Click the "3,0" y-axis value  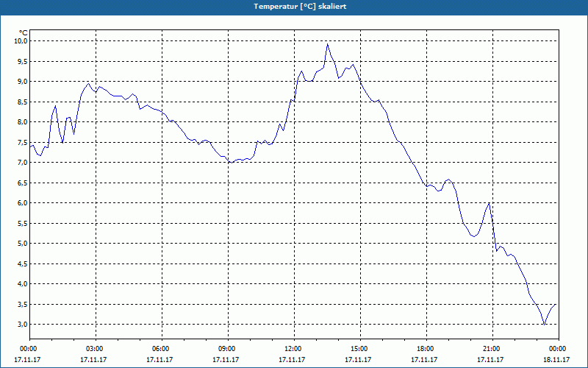[22, 325]
